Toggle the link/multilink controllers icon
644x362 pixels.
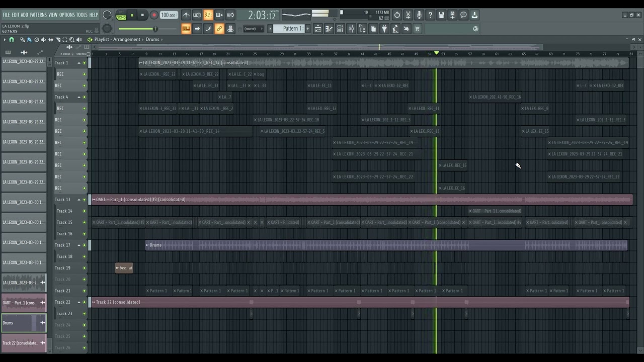pyautogui.click(x=219, y=29)
